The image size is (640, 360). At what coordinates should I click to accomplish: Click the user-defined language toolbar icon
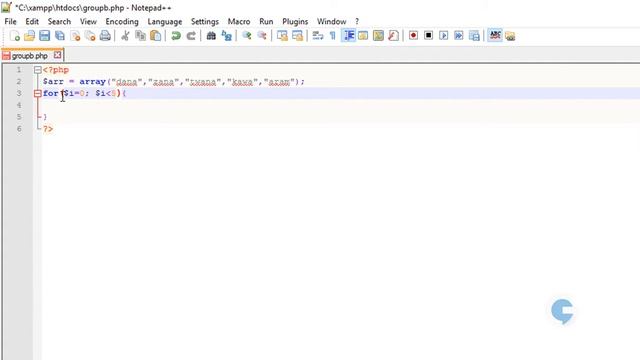click(363, 36)
